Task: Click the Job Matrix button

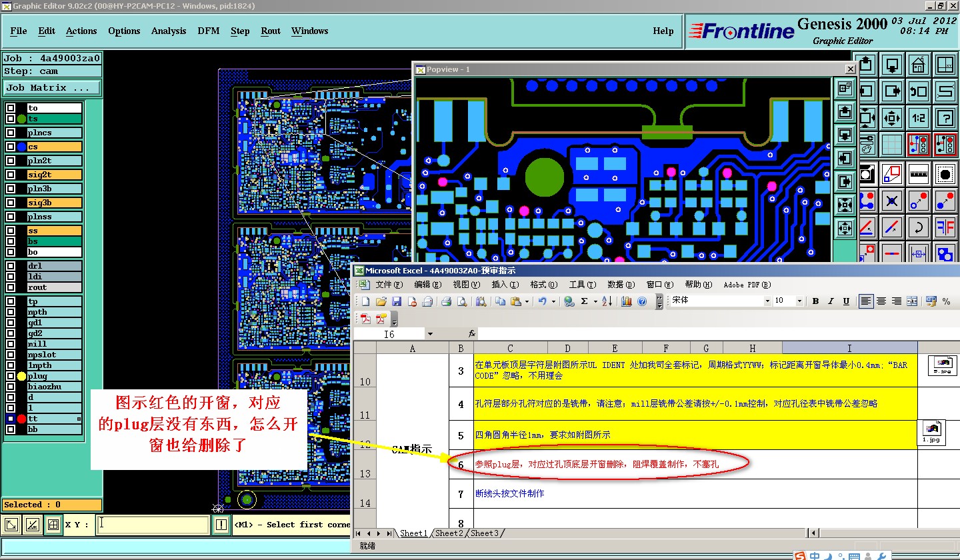Action: coord(52,87)
